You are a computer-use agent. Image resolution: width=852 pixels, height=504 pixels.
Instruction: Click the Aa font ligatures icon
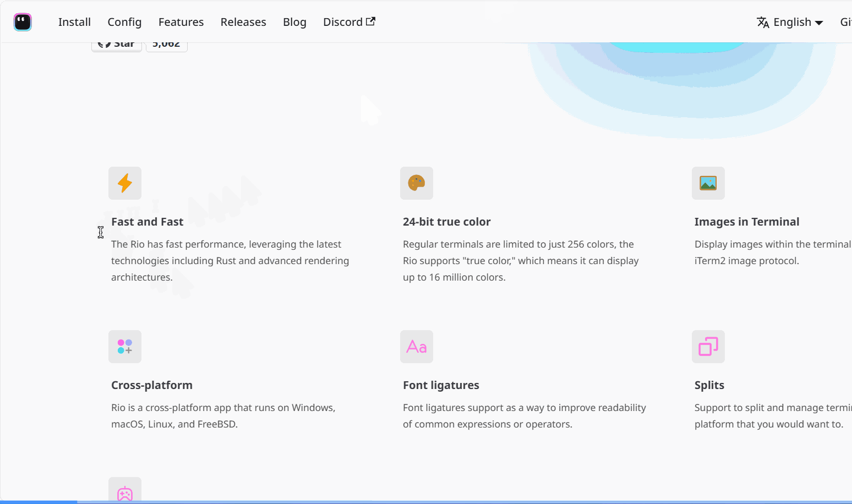(417, 347)
